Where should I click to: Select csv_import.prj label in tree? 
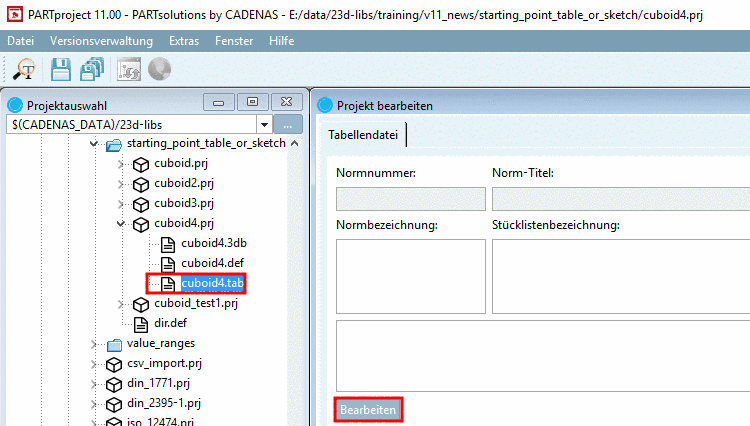coord(165,363)
